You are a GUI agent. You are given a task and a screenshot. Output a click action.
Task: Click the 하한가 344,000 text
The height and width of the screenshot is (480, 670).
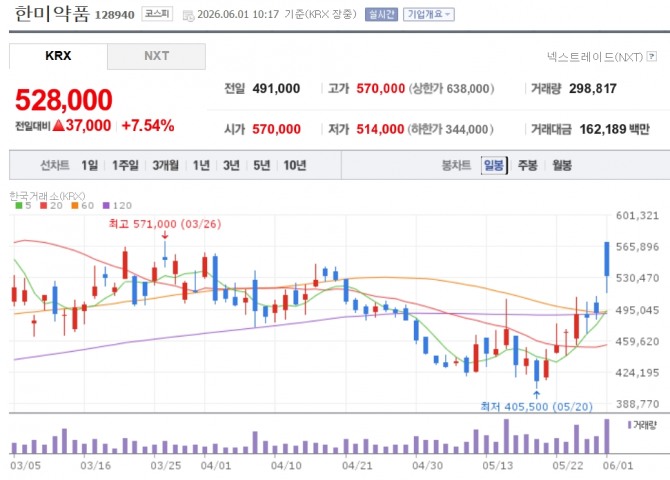(450, 129)
